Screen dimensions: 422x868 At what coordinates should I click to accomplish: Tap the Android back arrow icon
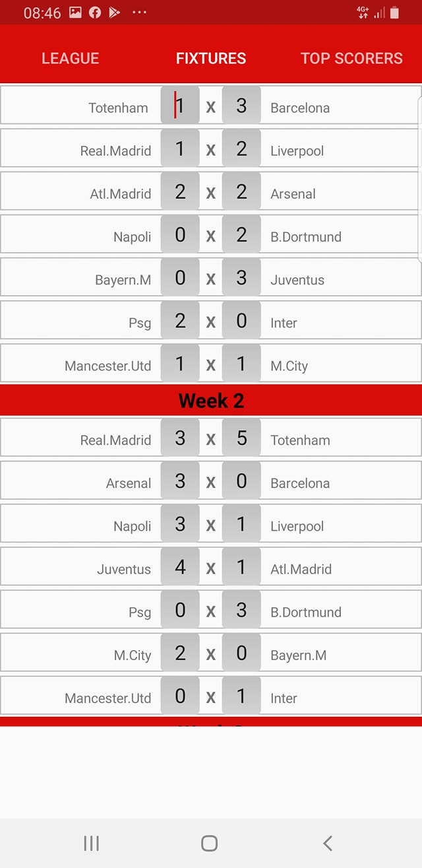(x=328, y=843)
